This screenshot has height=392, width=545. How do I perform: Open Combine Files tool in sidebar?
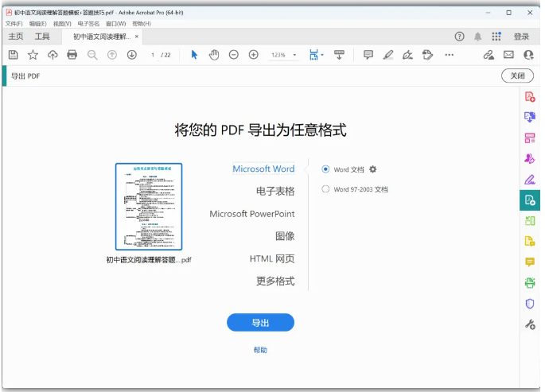tap(530, 117)
